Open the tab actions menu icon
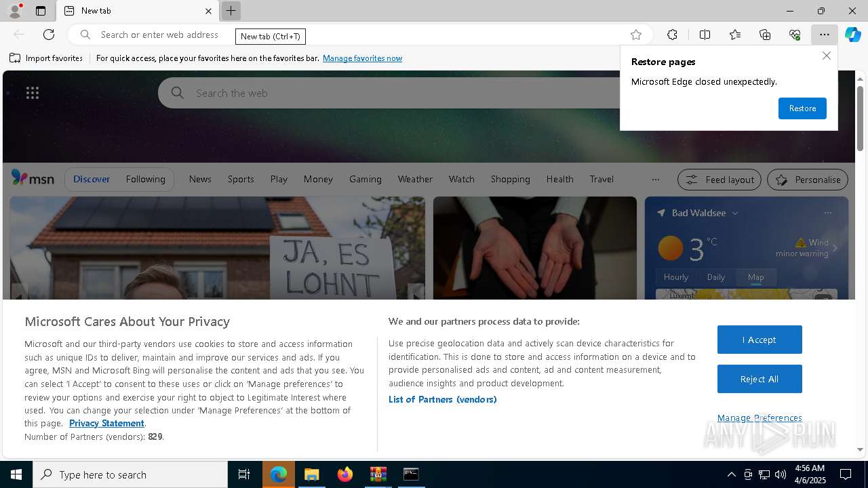The height and width of the screenshot is (488, 868). coord(41,11)
